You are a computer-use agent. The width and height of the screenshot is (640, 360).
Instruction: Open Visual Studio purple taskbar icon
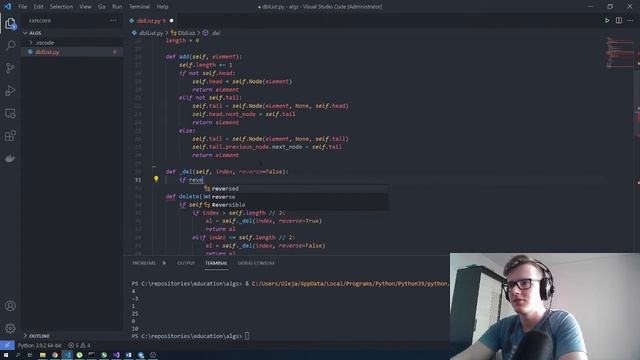tap(116, 355)
